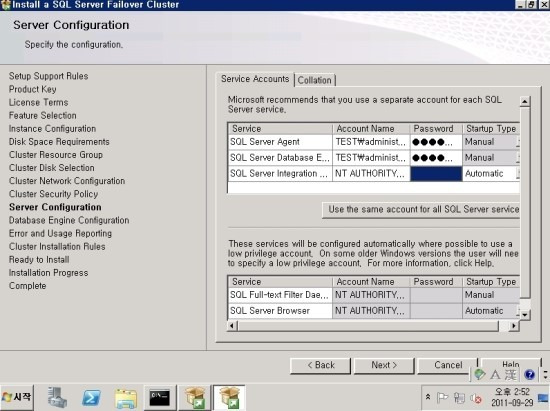Click the muted volume speaker tray icon

pos(476,398)
